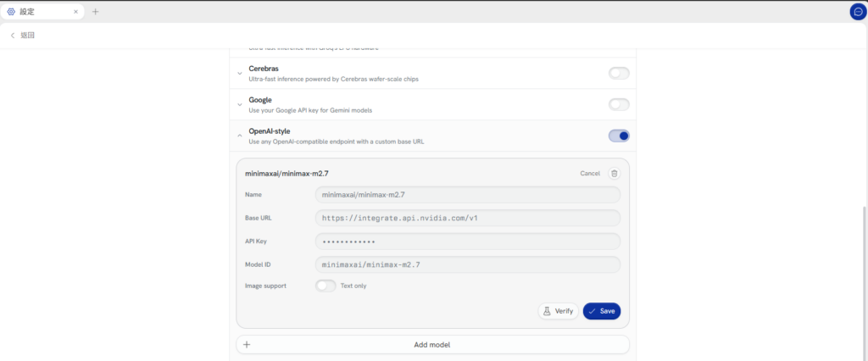
Task: Enable the Cerebras provider toggle
Action: tap(619, 73)
